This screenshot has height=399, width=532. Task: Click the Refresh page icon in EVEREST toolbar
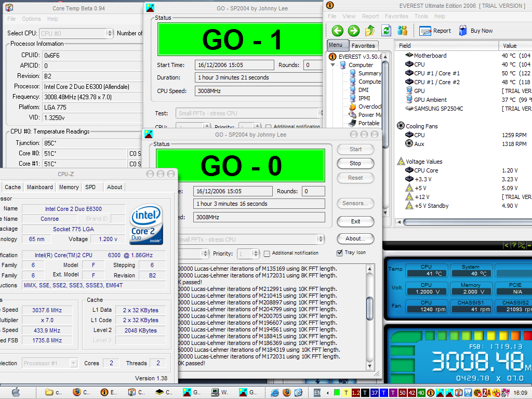pos(386,31)
